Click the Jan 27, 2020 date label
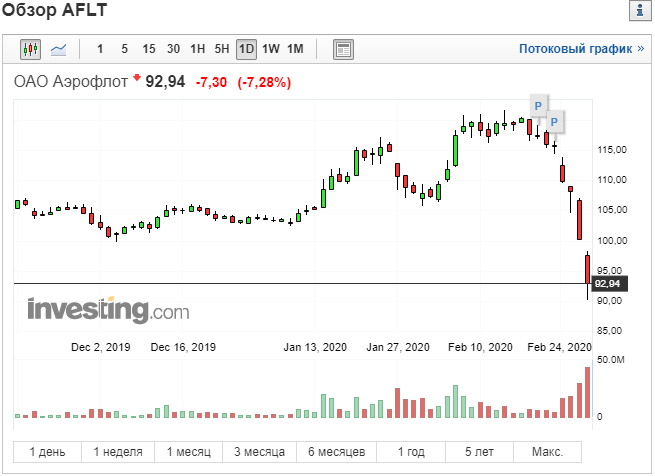This screenshot has width=655, height=476. point(398,347)
